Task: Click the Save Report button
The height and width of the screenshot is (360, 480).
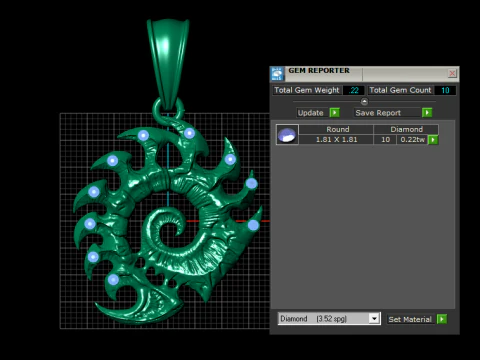Action: tap(387, 113)
